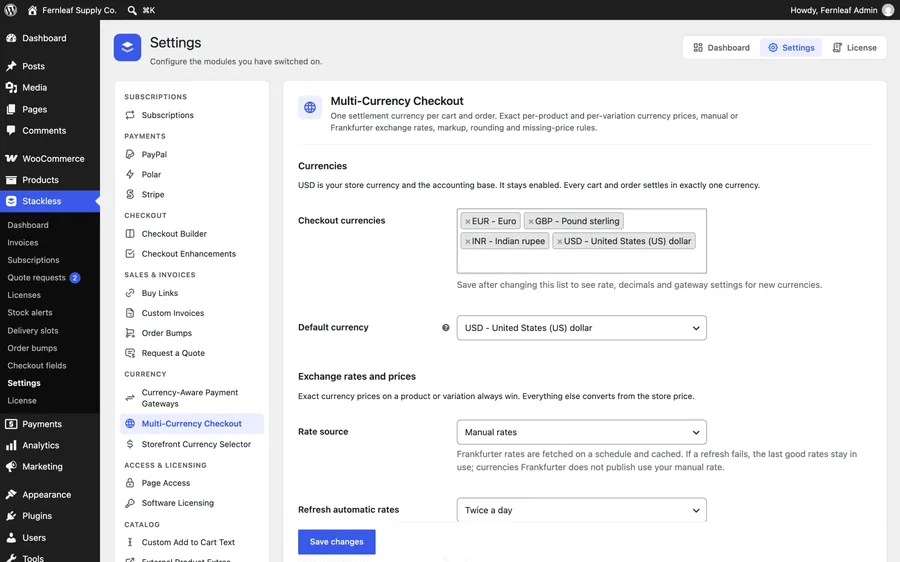Click the globe icon beside Multi-Currency Checkout heading

tap(310, 107)
